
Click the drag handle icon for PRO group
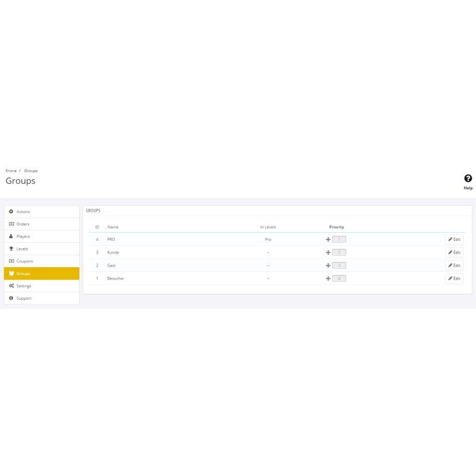[328, 239]
